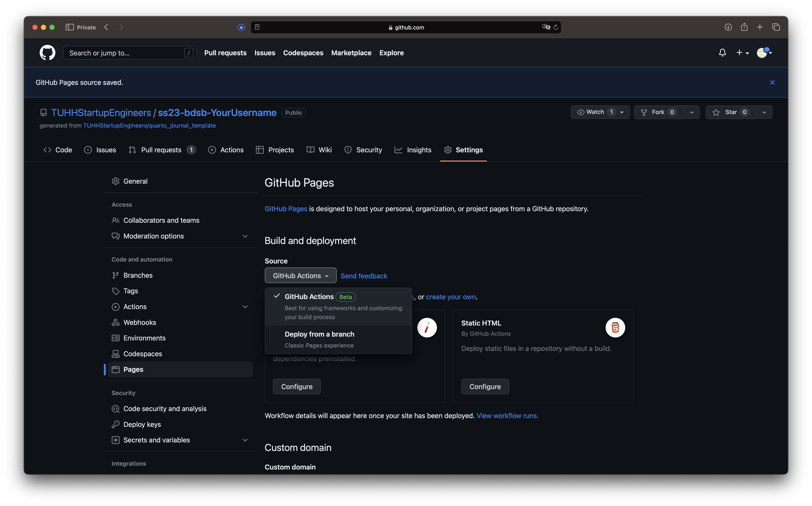The width and height of the screenshot is (812, 506).
Task: Open Marketplace in top navigation
Action: (351, 52)
